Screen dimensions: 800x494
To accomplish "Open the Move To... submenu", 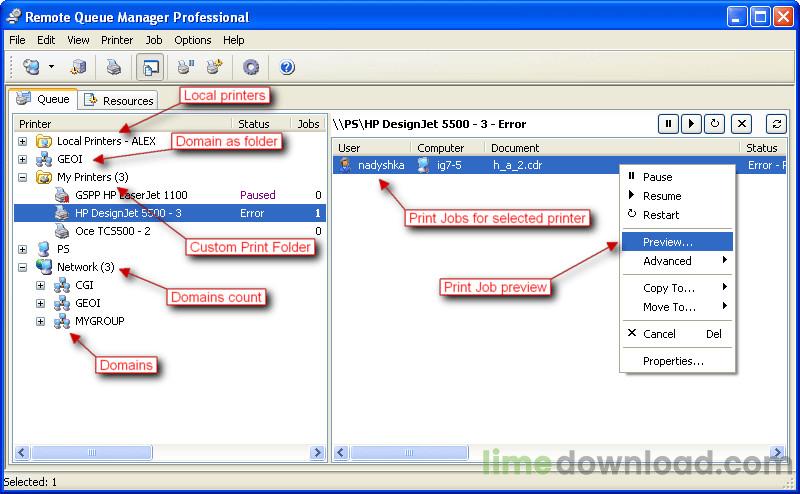I will (678, 307).
